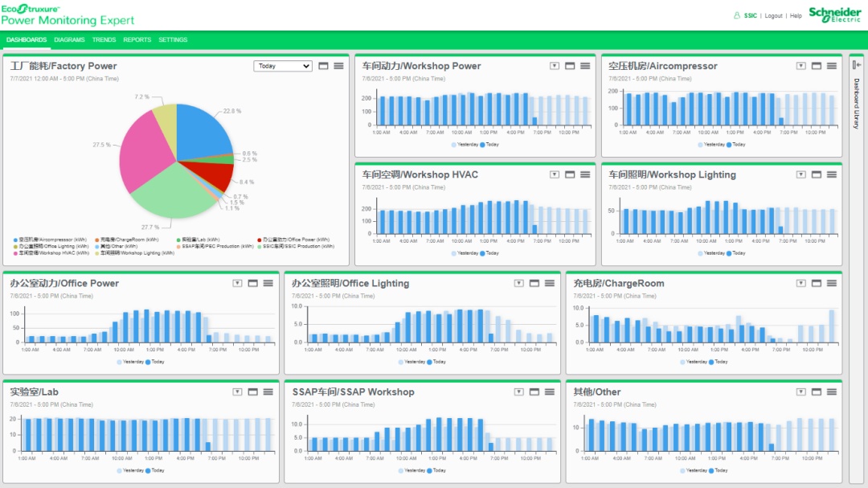The height and width of the screenshot is (488, 868).
Task: Click the Logout link
Action: pyautogui.click(x=773, y=15)
